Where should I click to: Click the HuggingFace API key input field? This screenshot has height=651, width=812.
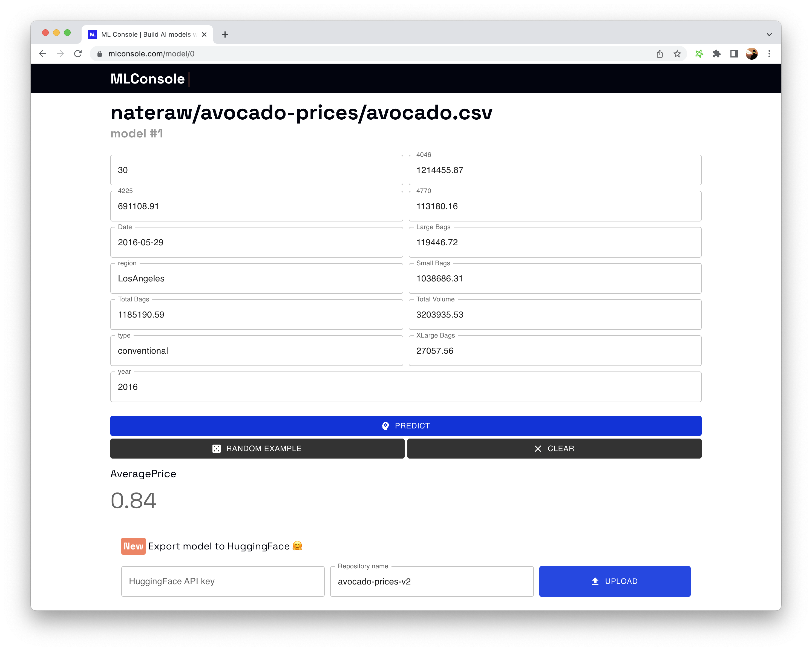tap(223, 581)
